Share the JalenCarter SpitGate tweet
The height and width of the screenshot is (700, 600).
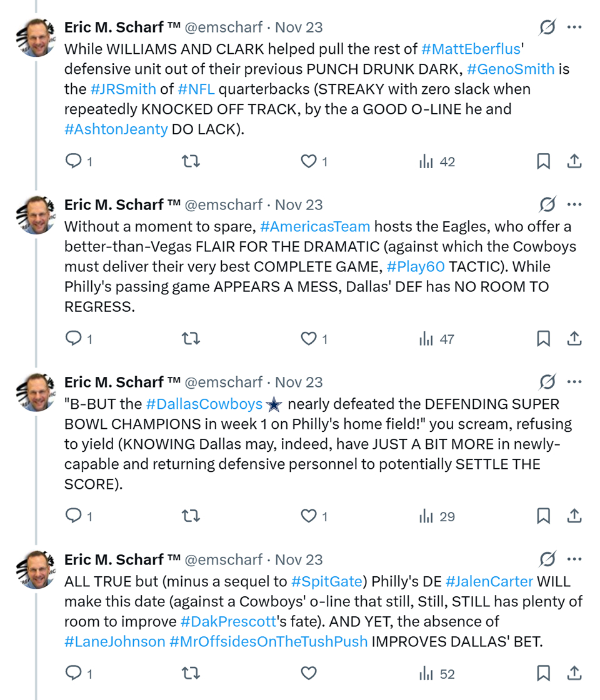pos(574,674)
